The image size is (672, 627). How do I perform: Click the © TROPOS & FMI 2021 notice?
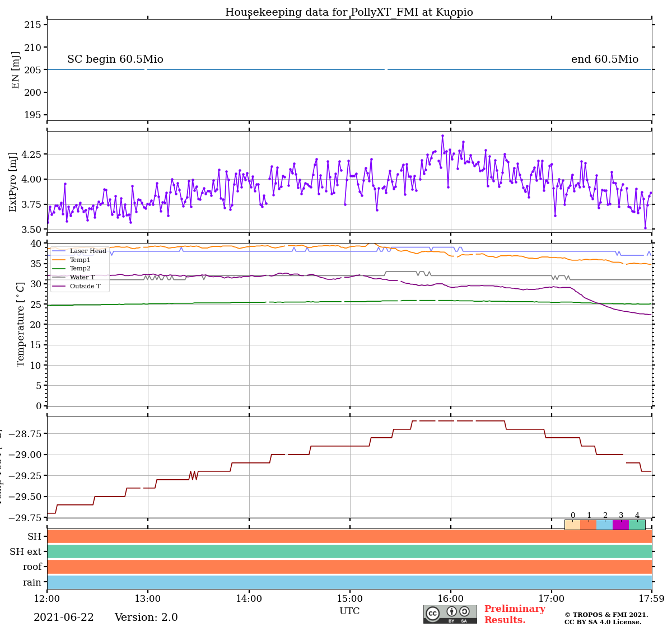[606, 615]
